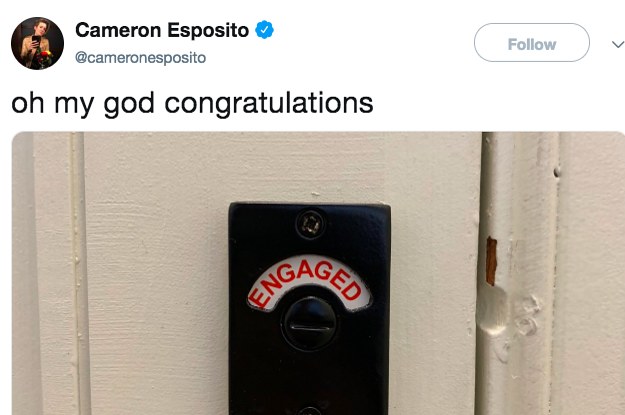
Task: Click the word 'congratulations' in the tweet
Action: (x=269, y=104)
